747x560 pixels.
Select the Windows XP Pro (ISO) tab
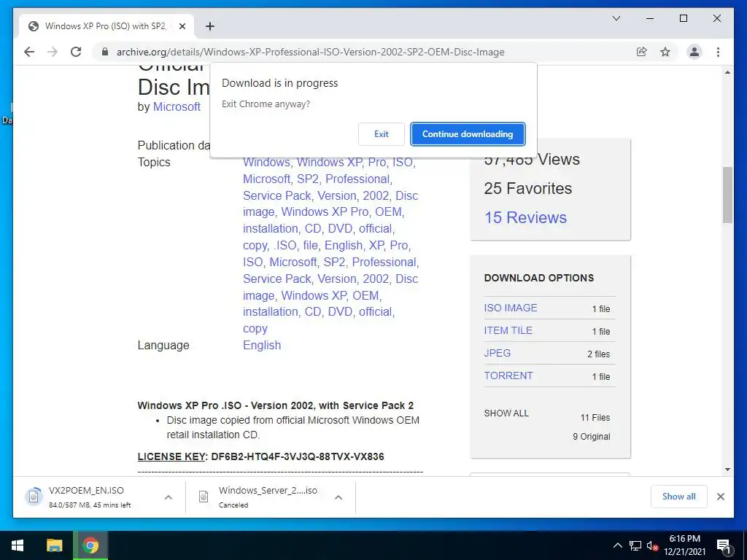107,26
